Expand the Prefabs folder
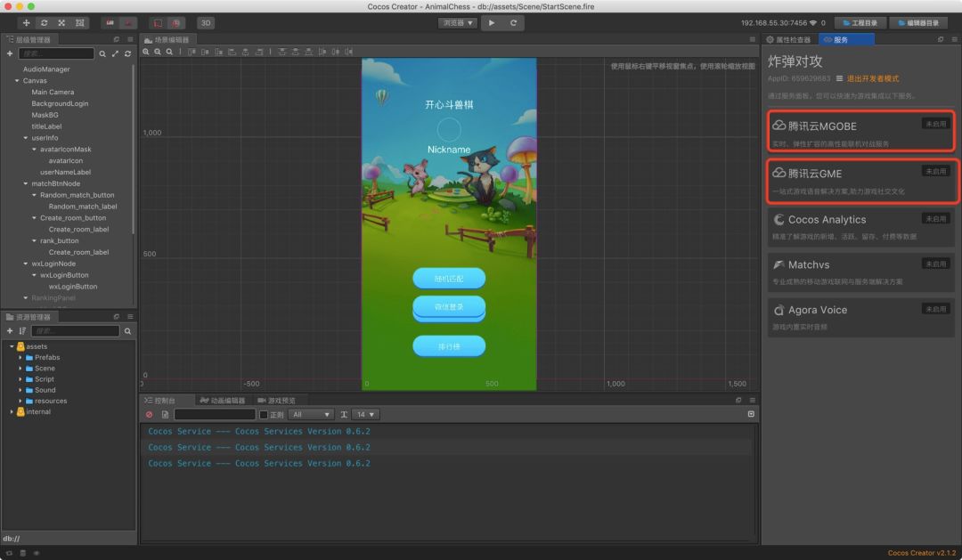Viewport: 962px width, 560px height. click(20, 357)
